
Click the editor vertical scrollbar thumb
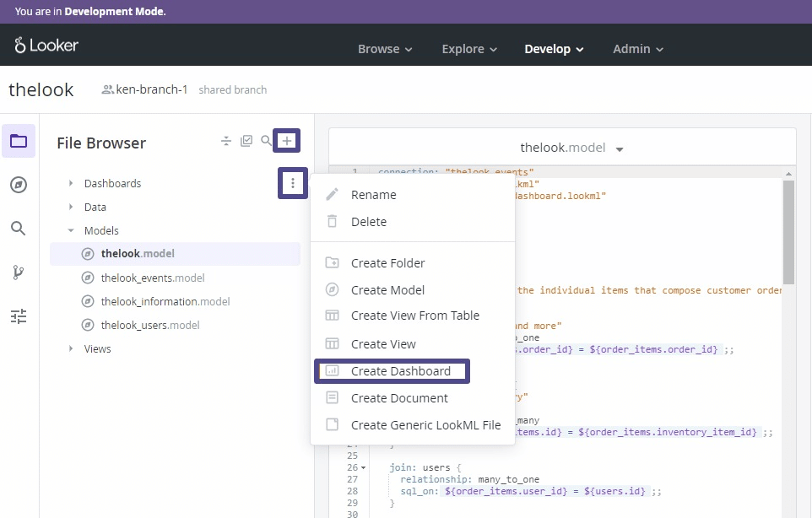point(788,232)
